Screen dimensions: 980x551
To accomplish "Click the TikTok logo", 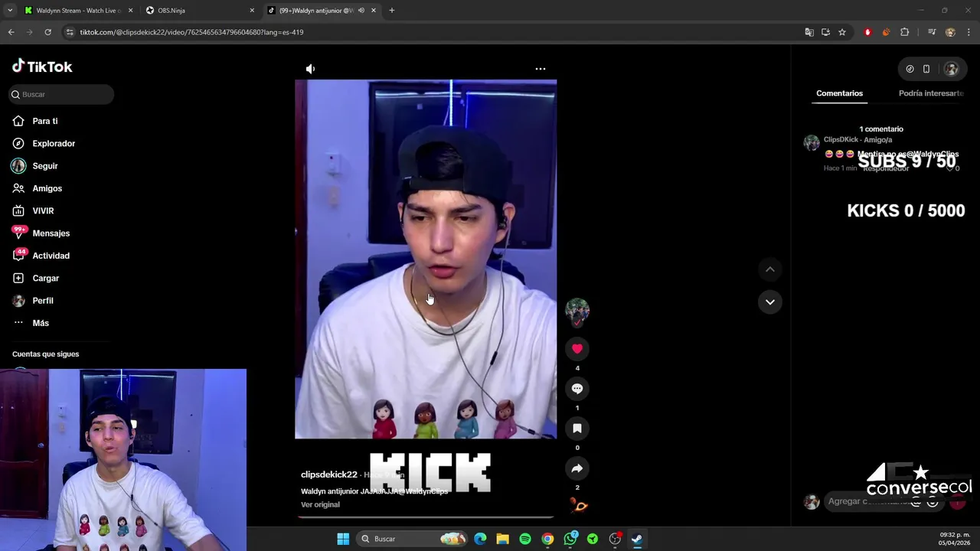I will (42, 67).
